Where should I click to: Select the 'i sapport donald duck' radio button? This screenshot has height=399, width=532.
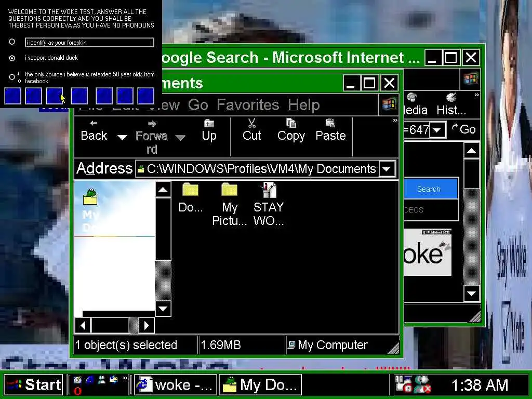point(12,58)
